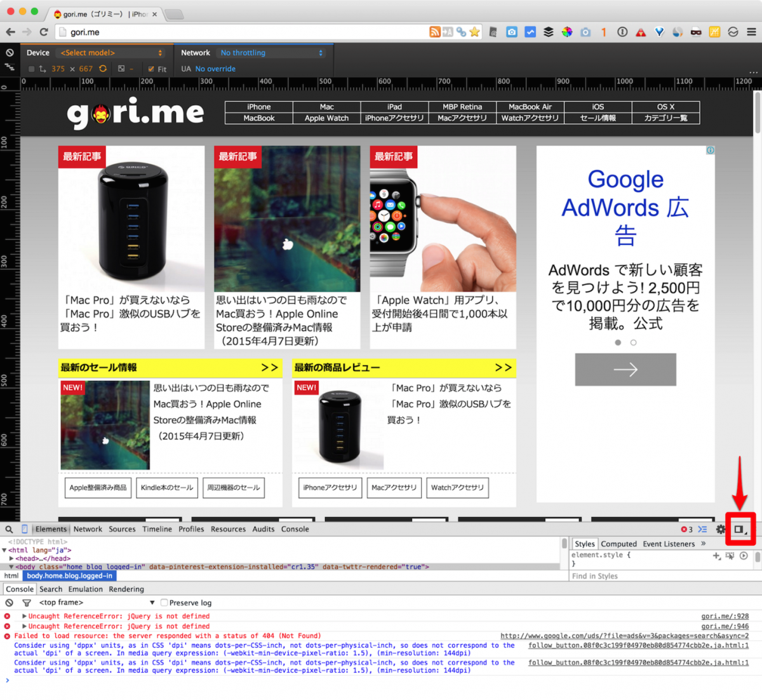Open the Computed tab in the Styles panel
This screenshot has height=700, width=762.
618,544
